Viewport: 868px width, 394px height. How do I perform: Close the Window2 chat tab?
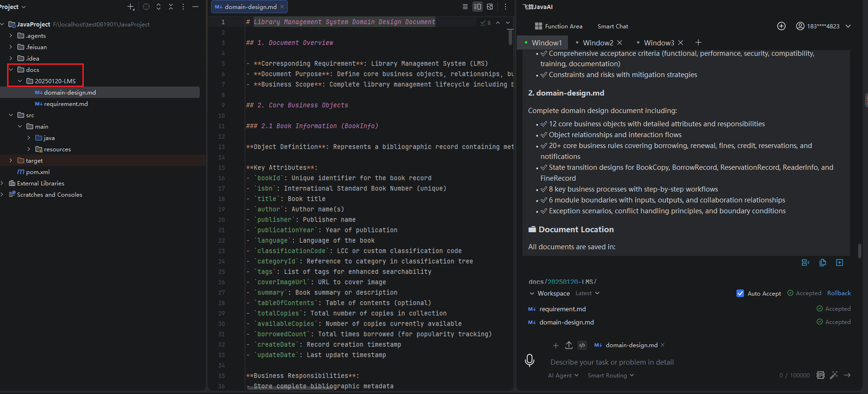620,43
